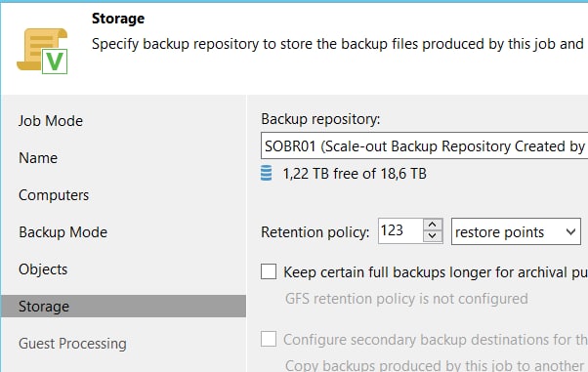Open the Objects wizard step
The width and height of the screenshot is (588, 372).
[43, 269]
